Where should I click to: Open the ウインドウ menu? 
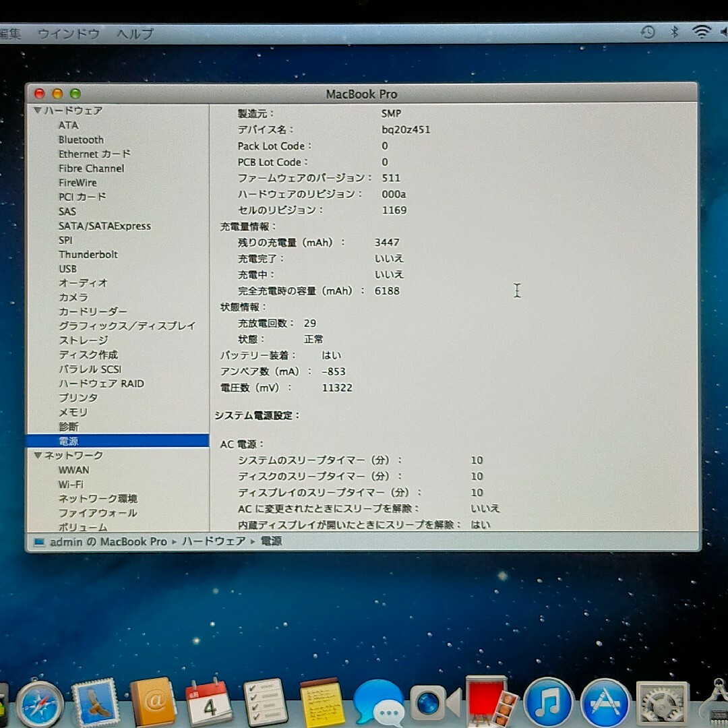[69, 34]
